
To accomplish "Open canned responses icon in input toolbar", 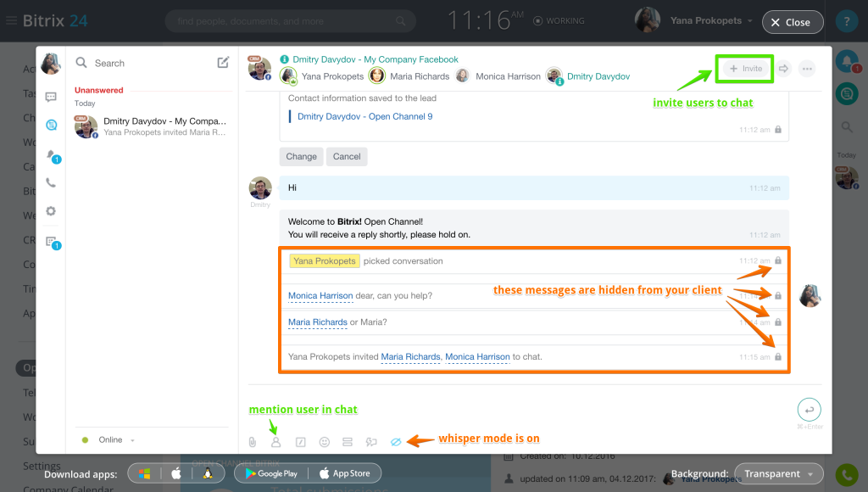I will (x=348, y=442).
